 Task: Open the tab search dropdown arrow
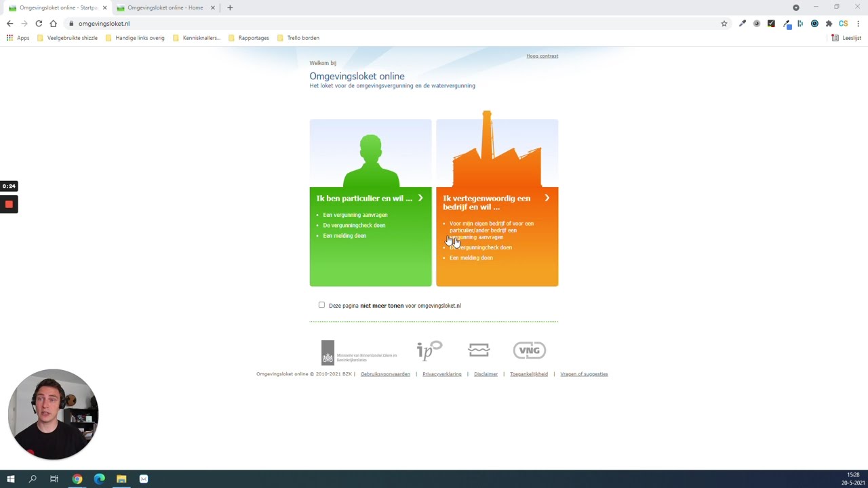(x=796, y=7)
